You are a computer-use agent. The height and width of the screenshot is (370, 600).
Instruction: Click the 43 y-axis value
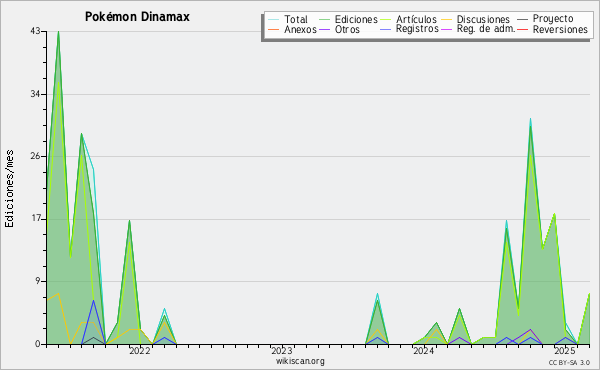pyautogui.click(x=35, y=31)
